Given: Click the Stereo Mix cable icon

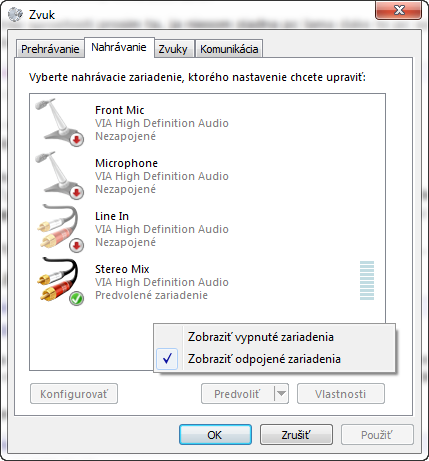Looking at the screenshot, I should 59,281.
